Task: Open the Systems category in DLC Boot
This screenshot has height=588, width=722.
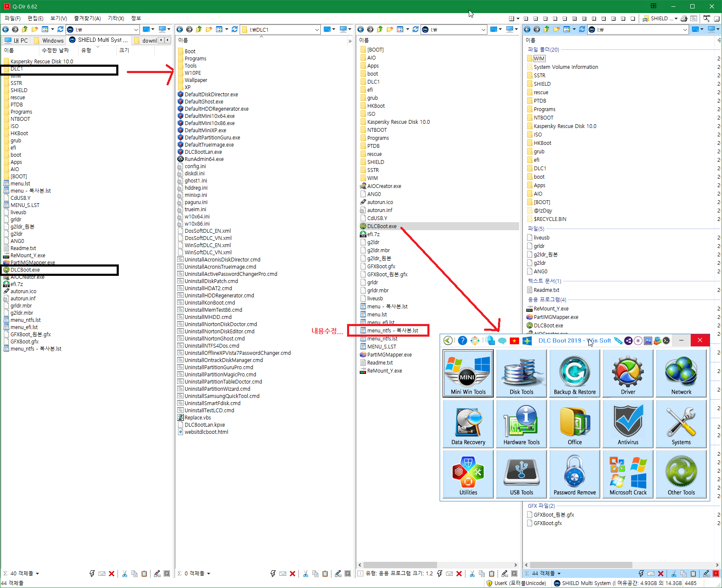Action: point(681,424)
